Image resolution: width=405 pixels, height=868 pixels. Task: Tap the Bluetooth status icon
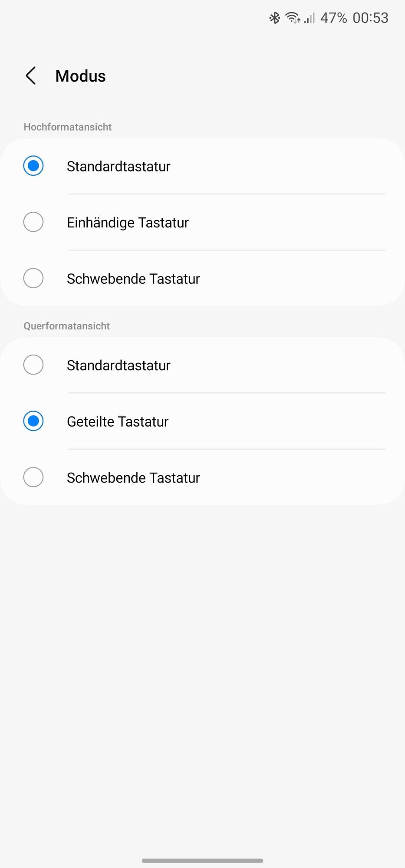(x=274, y=18)
